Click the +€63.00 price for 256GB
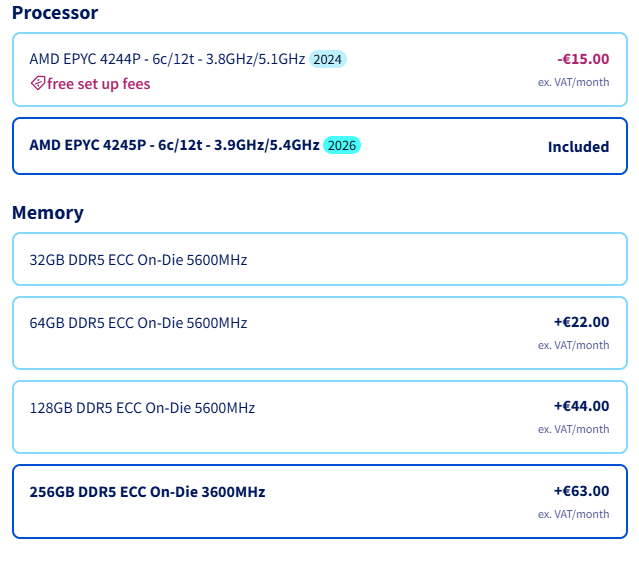This screenshot has width=639, height=562. (x=581, y=491)
